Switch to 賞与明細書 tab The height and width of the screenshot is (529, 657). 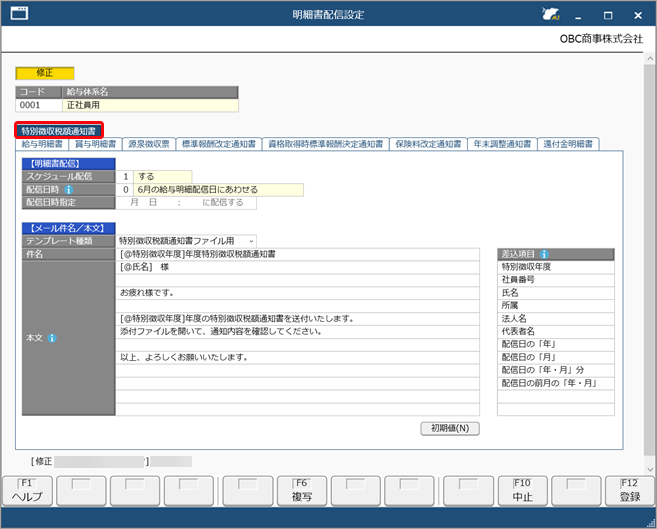click(95, 144)
